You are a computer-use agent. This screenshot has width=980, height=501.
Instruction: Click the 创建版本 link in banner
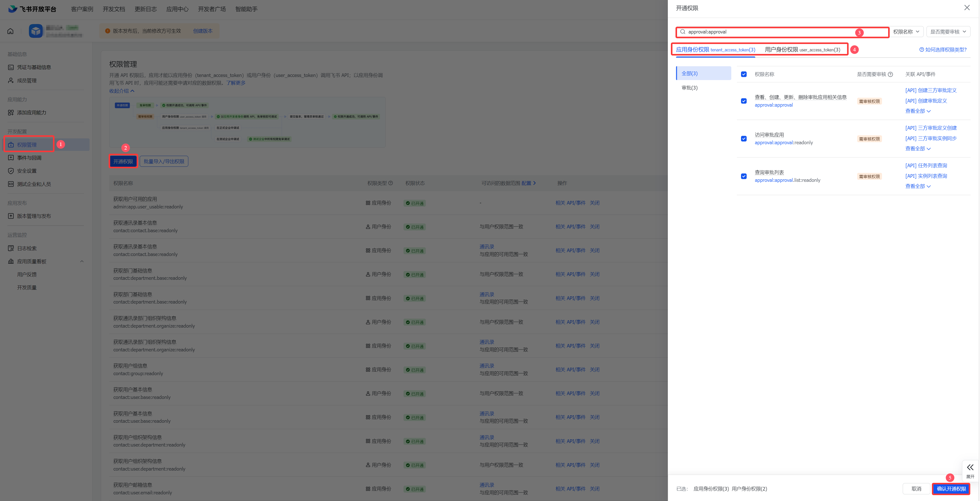point(203,31)
